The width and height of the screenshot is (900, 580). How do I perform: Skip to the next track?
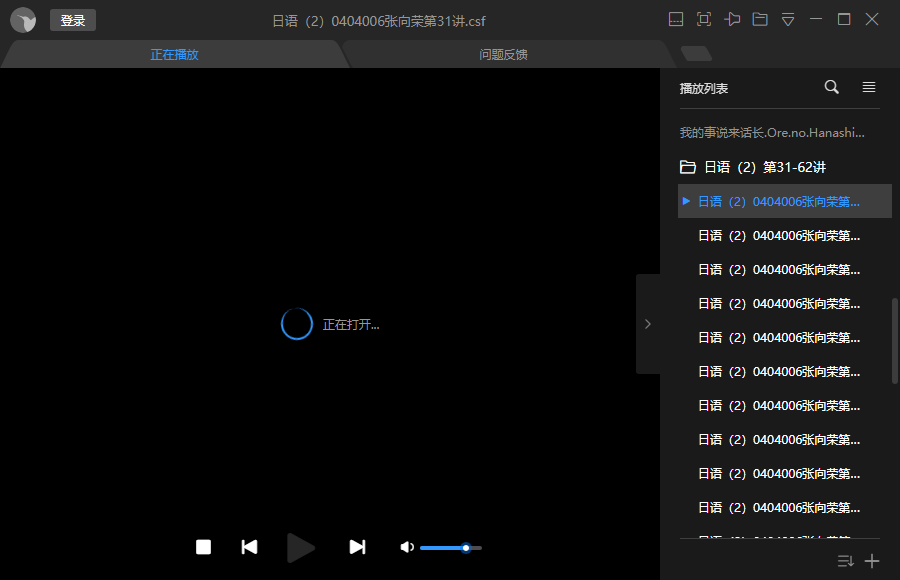pyautogui.click(x=357, y=547)
